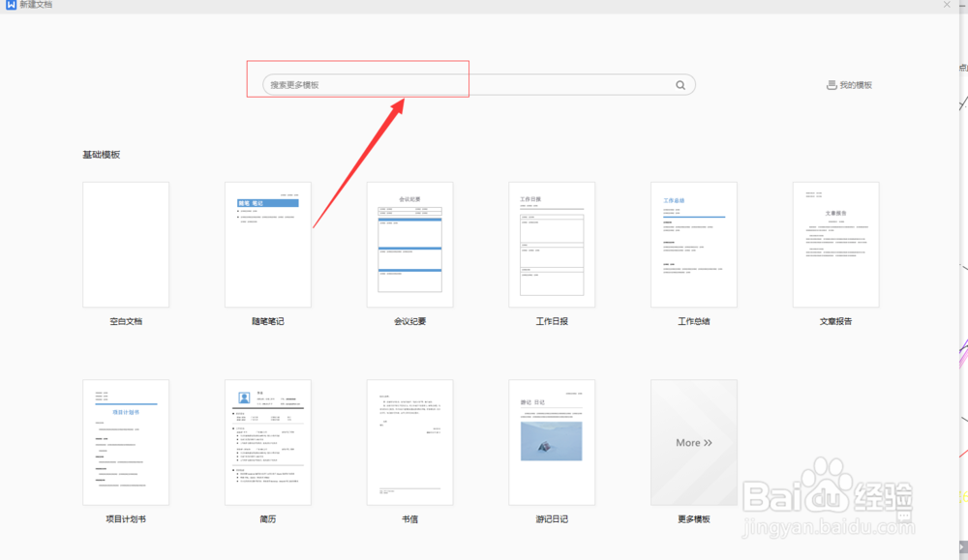
Task: Click the 游记日记 label
Action: [x=552, y=519]
